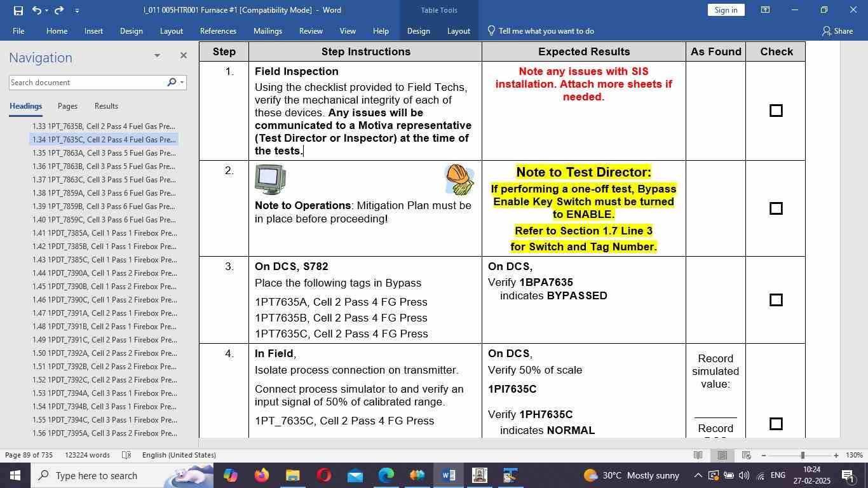Screen dimensions: 868x488
Task: Tick the Check box for step 4
Action: 776,424
